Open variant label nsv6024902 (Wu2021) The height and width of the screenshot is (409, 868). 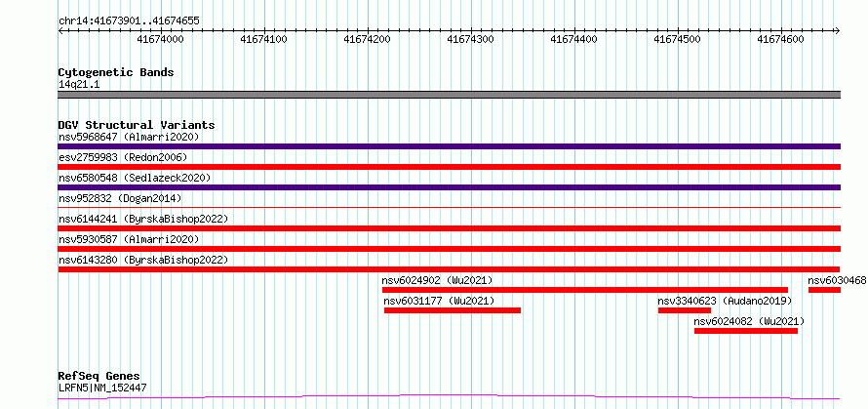pyautogui.click(x=437, y=280)
